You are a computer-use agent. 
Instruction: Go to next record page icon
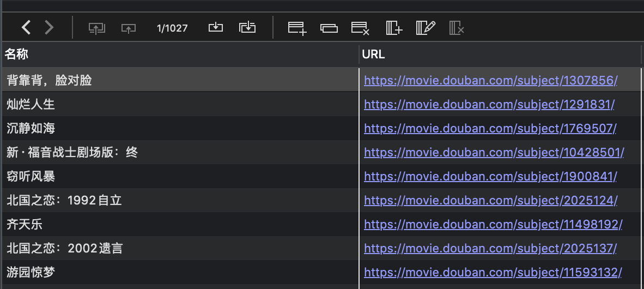point(216,27)
